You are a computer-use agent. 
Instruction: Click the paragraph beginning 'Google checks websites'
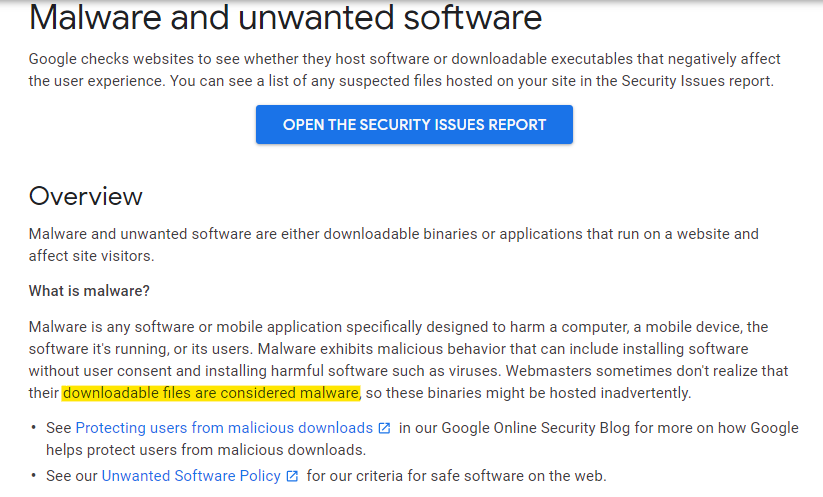tap(405, 70)
